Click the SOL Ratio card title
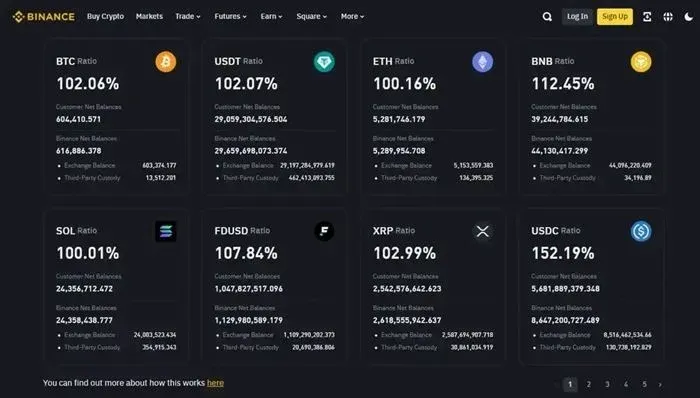 click(x=76, y=231)
